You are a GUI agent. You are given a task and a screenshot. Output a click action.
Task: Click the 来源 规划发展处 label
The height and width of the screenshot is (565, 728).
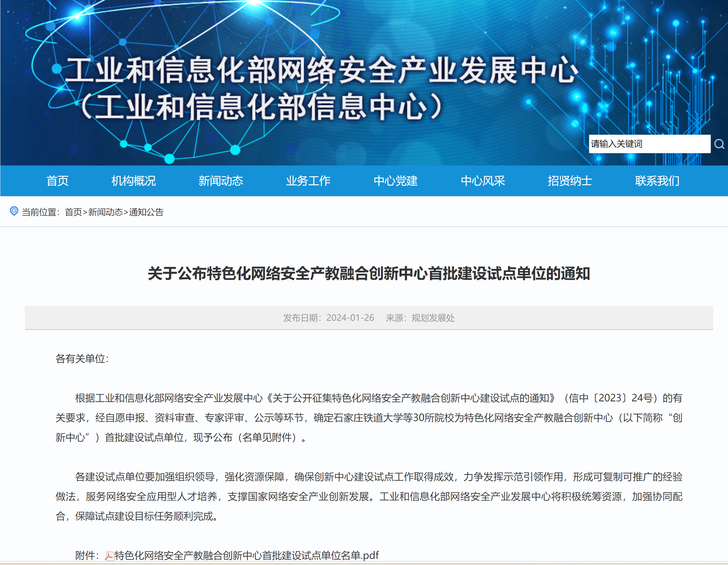(x=420, y=318)
